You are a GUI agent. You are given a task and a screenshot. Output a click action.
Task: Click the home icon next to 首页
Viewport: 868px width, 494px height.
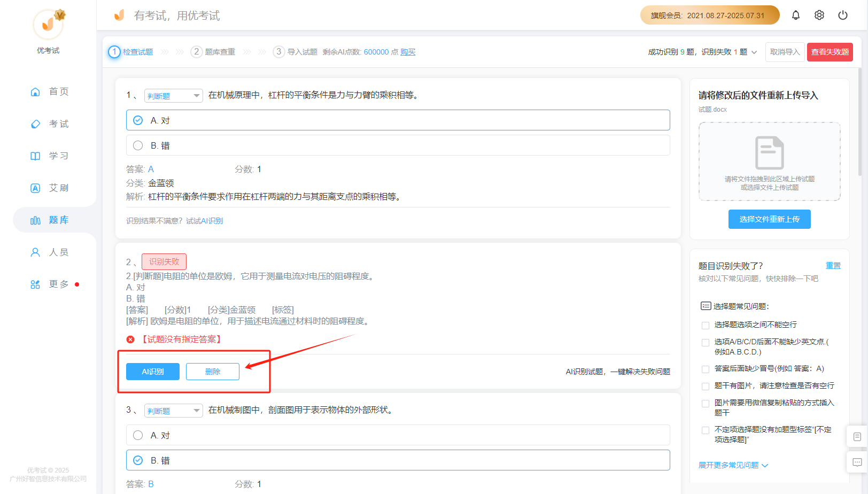[x=35, y=92]
